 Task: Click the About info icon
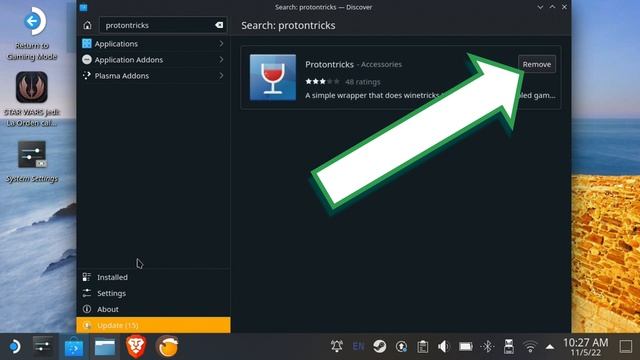point(87,309)
